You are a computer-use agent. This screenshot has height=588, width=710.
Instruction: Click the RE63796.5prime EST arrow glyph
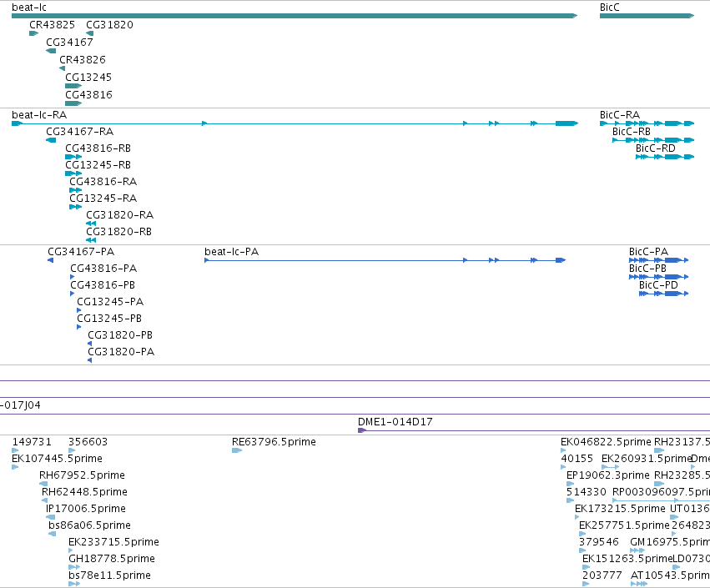click(236, 450)
